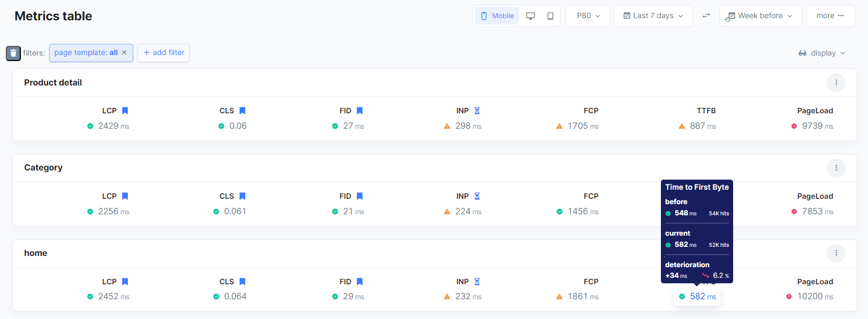Click the TTFB value 887 ms
Image resolution: width=868 pixels, height=319 pixels.
pos(703,126)
